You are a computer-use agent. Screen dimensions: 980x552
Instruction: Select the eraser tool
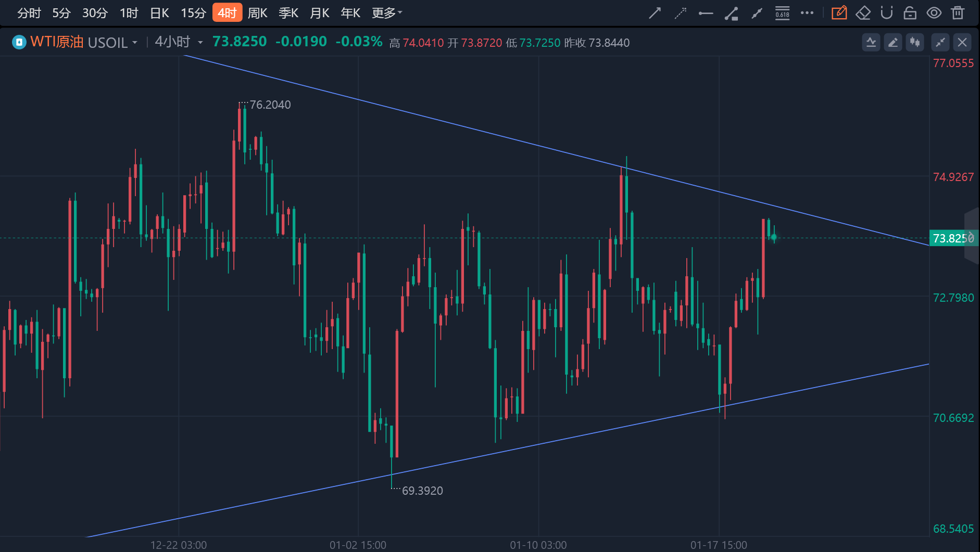tap(863, 13)
